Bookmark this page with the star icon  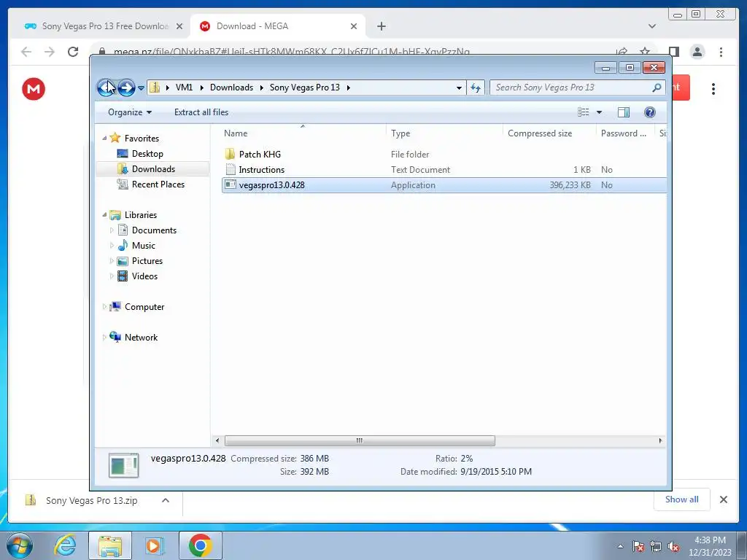645,52
